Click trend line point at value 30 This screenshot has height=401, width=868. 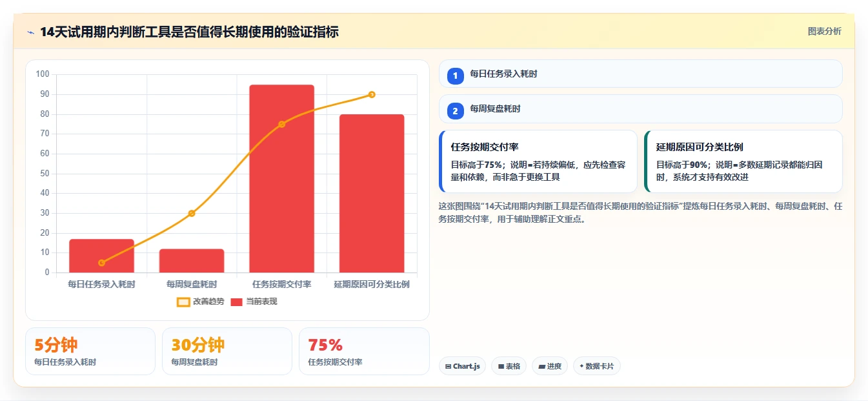(x=192, y=213)
